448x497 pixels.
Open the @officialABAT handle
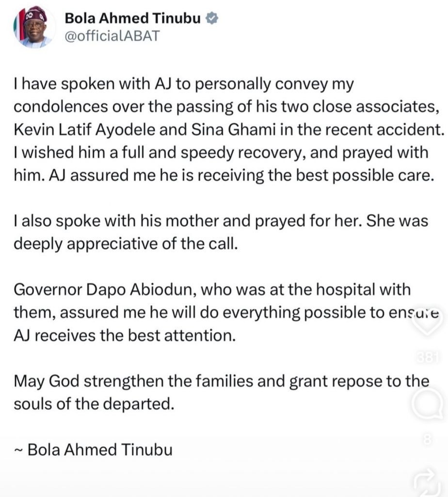point(112,36)
